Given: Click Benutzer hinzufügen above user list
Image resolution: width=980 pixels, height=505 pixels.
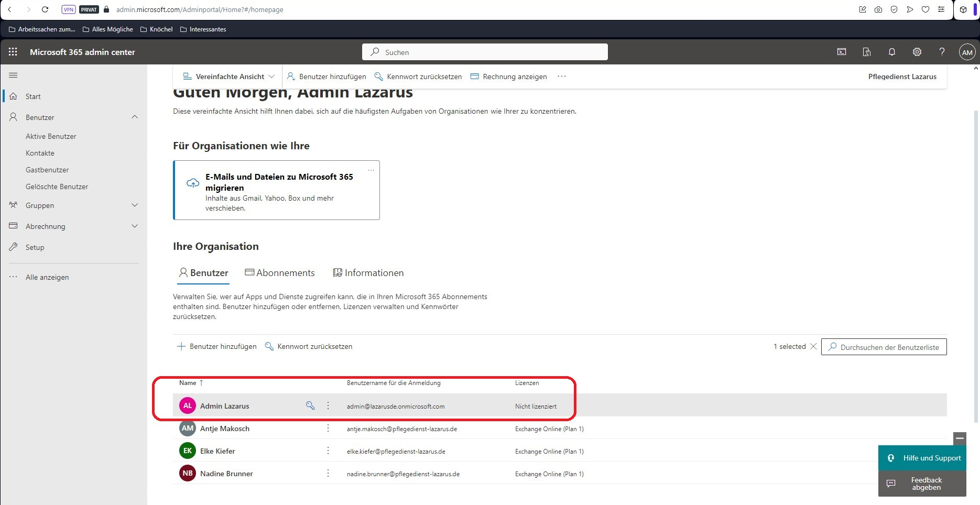Looking at the screenshot, I should tap(217, 346).
